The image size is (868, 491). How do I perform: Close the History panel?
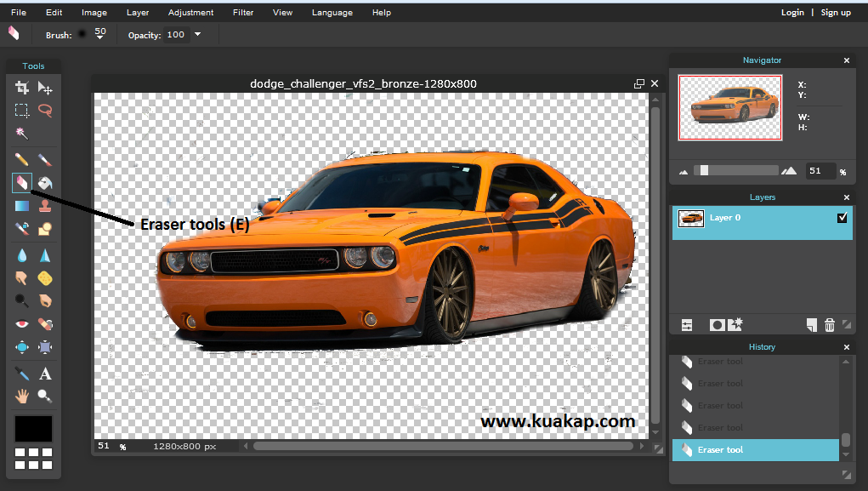tap(847, 347)
